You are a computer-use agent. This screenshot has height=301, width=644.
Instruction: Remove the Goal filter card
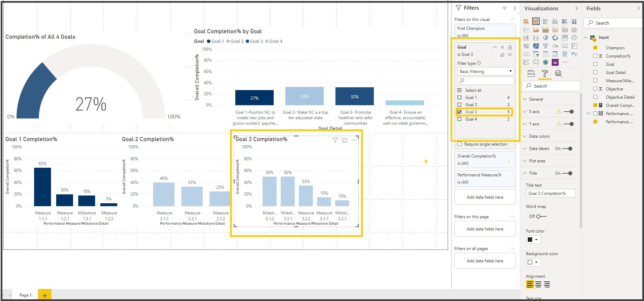pyautogui.click(x=502, y=47)
